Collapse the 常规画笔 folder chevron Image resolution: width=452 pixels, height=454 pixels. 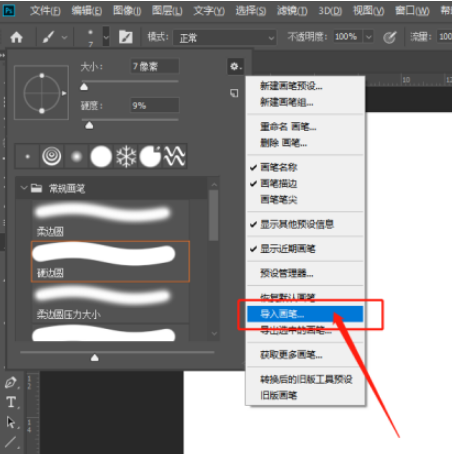tap(23, 188)
